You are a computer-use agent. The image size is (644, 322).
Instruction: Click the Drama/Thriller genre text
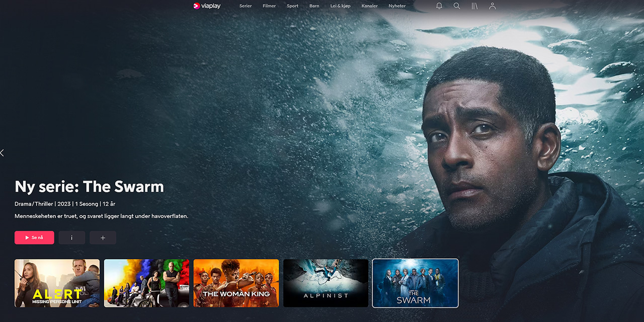[34, 204]
